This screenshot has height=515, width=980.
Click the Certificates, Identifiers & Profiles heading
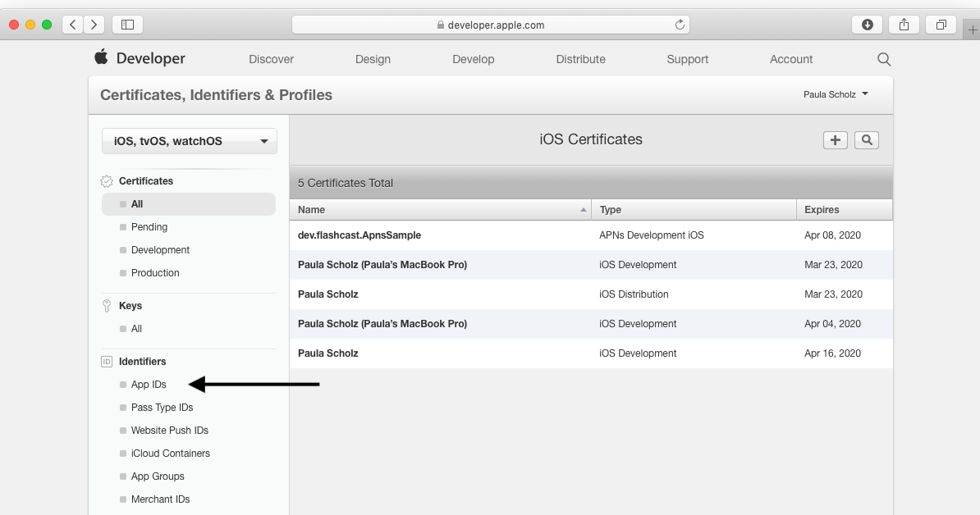click(216, 95)
